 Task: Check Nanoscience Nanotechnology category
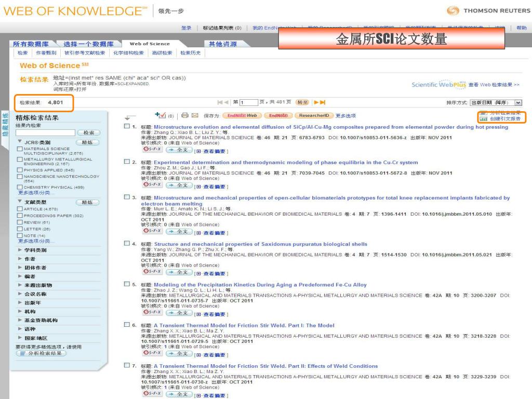20,177
